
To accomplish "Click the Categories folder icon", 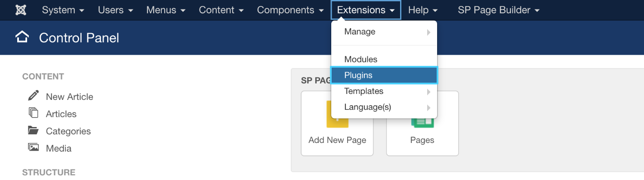I will pos(33,130).
